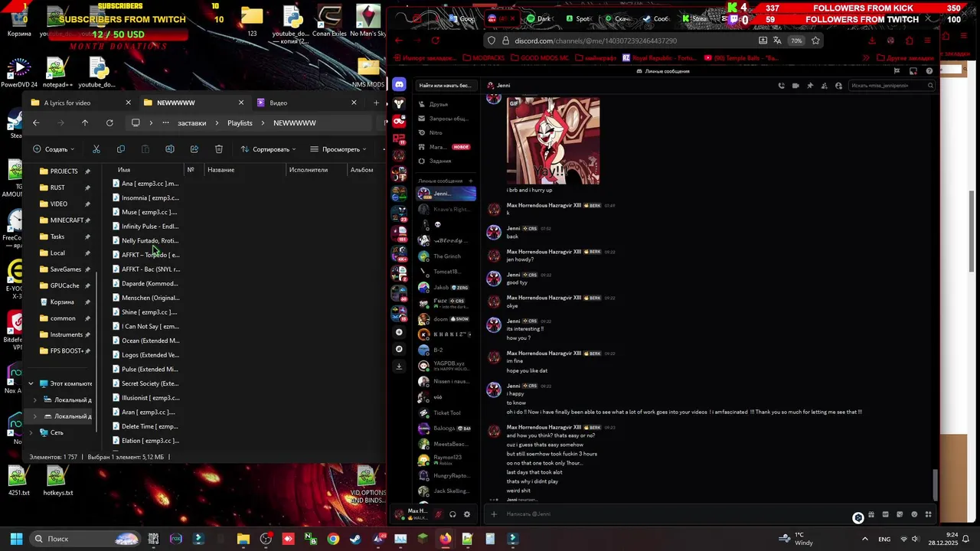Open Discord home direct messages icon
The width and height of the screenshot is (980, 551).
[399, 85]
